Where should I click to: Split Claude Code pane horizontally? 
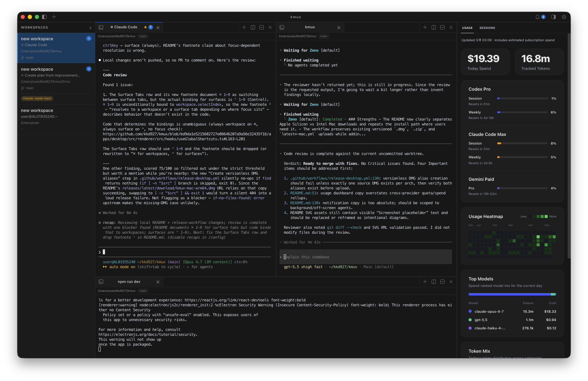click(x=261, y=27)
